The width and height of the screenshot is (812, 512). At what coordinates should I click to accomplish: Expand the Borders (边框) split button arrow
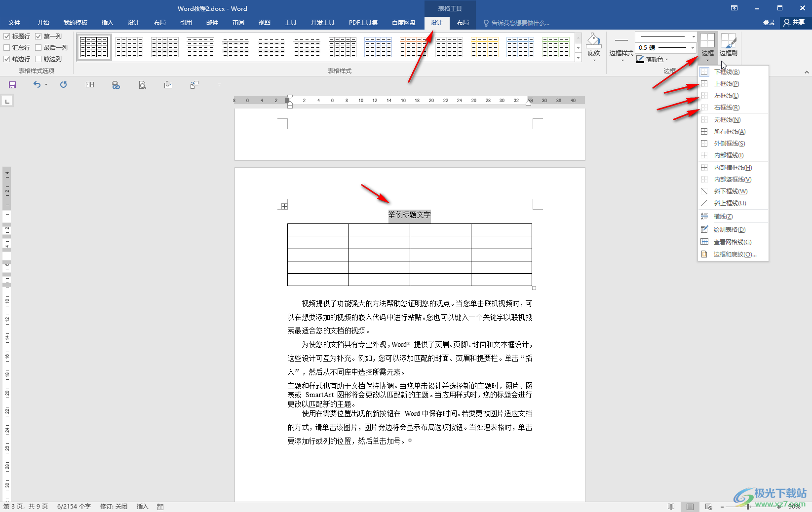(708, 61)
